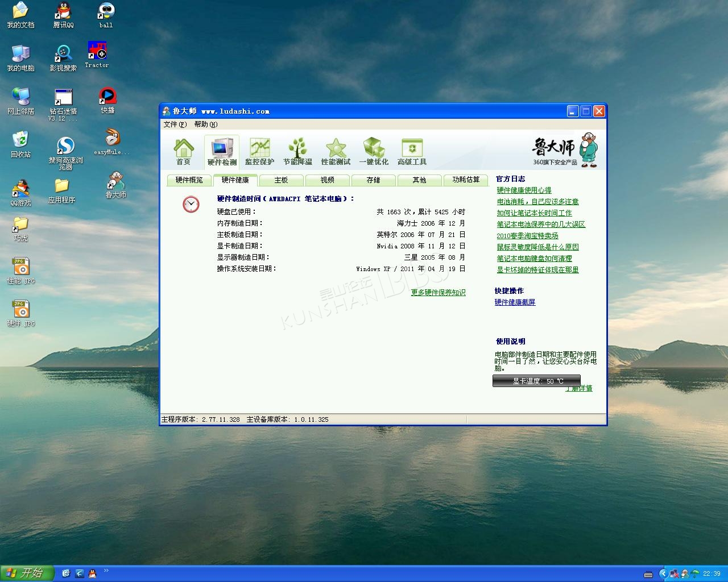The image size is (728, 582).
Task: Open the 开始 Start menu
Action: (x=27, y=573)
